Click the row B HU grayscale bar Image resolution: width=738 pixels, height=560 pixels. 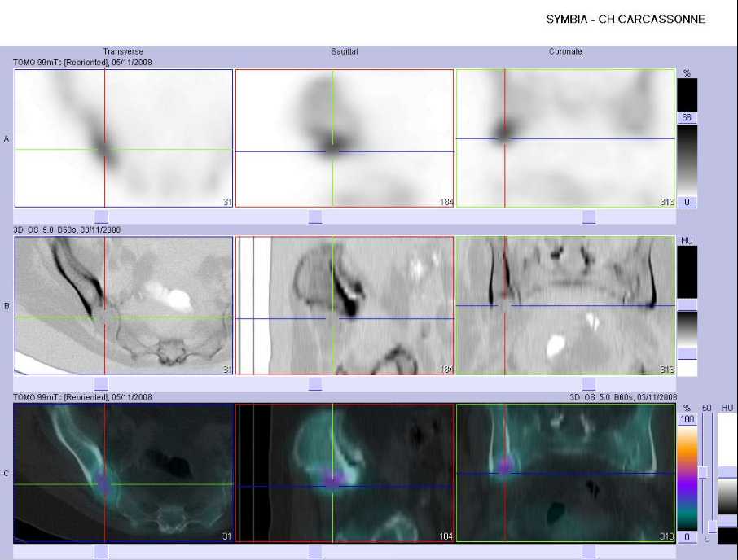coord(687,329)
